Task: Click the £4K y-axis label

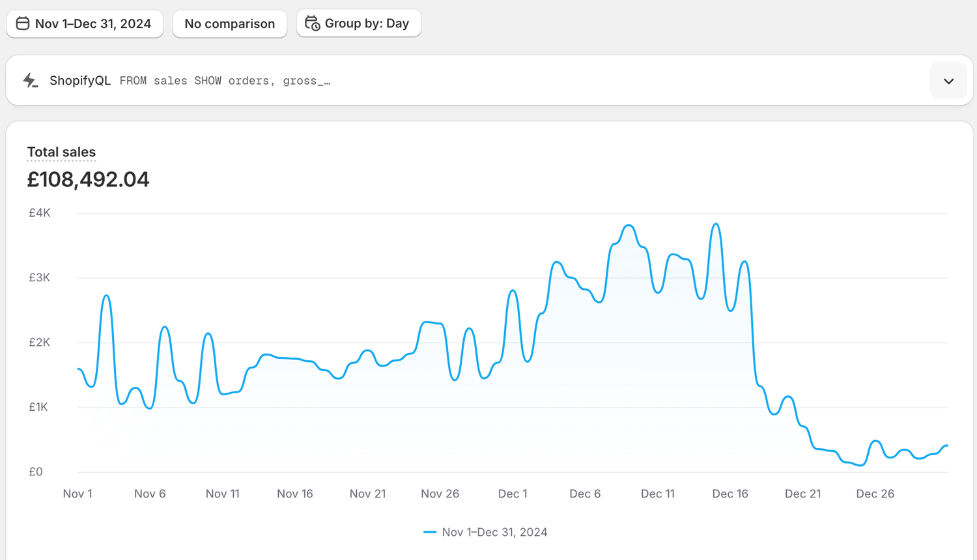Action: click(39, 213)
